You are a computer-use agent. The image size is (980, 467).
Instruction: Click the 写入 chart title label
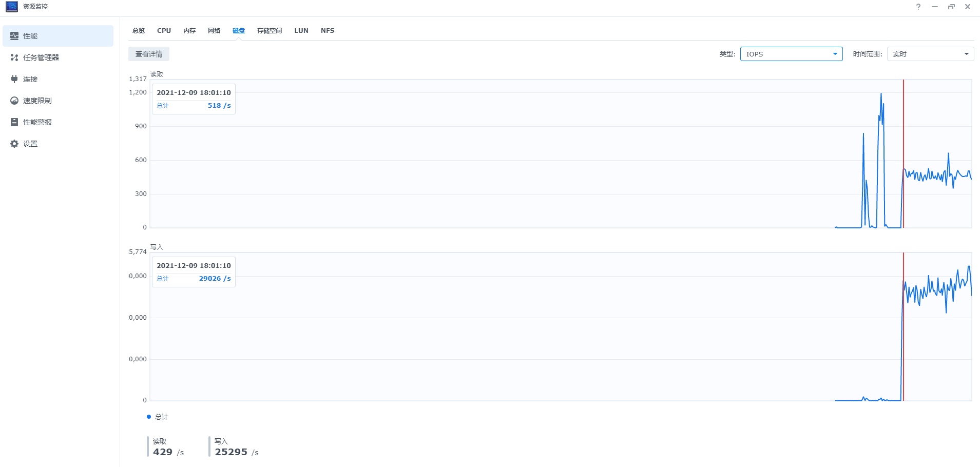(157, 247)
